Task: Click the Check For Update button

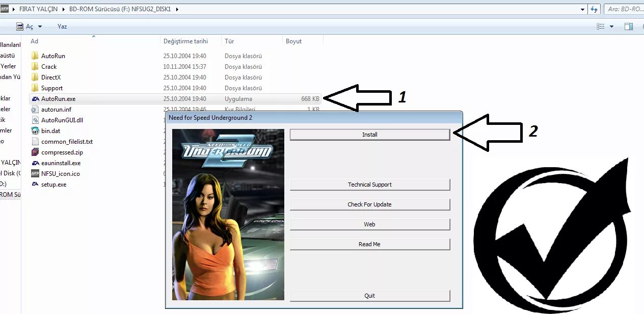Action: [370, 204]
